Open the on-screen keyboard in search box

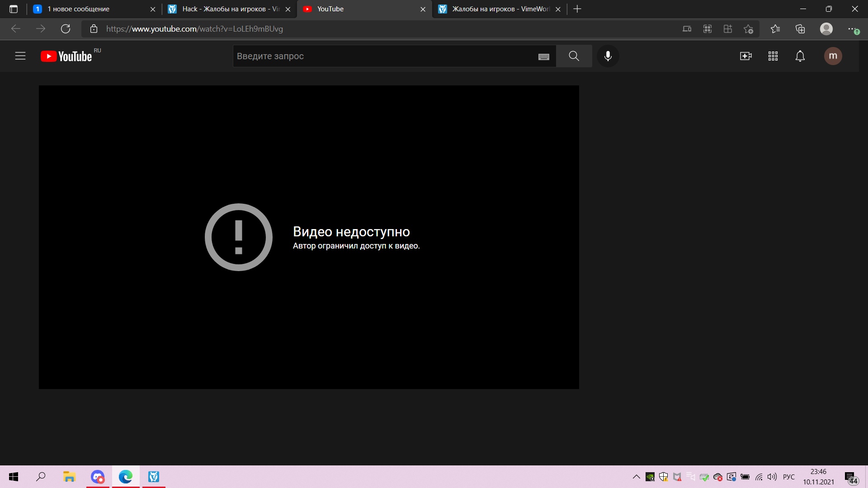(544, 56)
